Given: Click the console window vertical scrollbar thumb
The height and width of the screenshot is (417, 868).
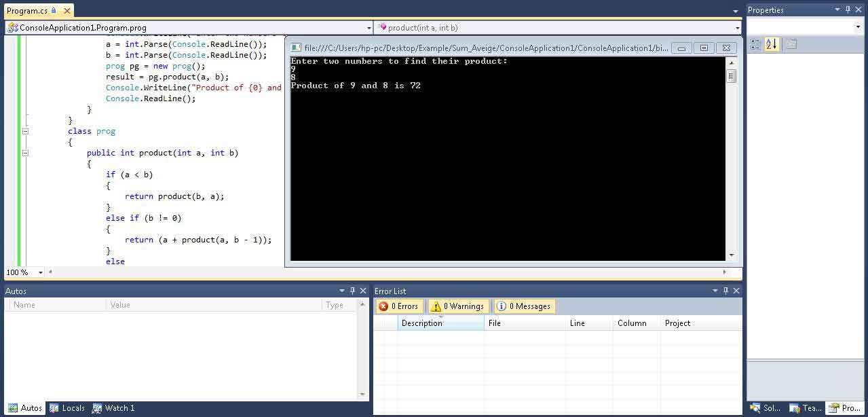Looking at the screenshot, I should 732,76.
